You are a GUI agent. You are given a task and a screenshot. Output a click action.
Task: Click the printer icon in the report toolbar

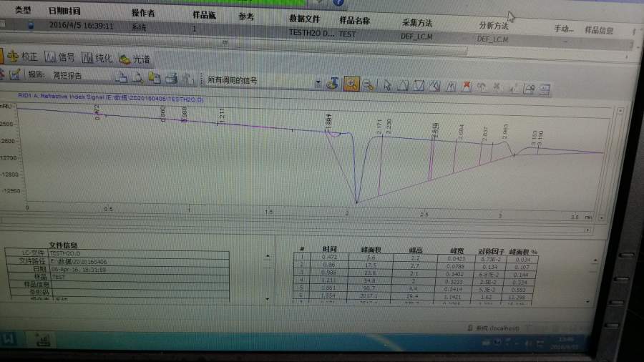[x=172, y=78]
